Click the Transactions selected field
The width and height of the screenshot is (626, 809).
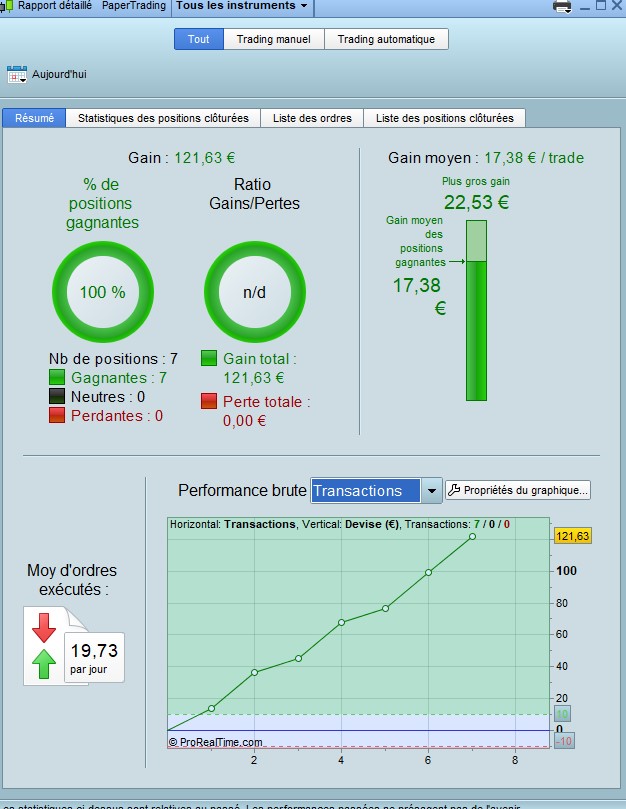click(365, 490)
